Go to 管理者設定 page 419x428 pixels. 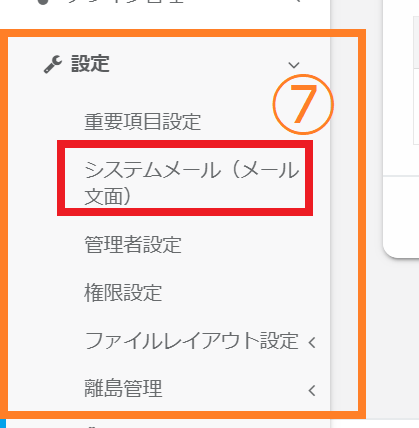[133, 244]
